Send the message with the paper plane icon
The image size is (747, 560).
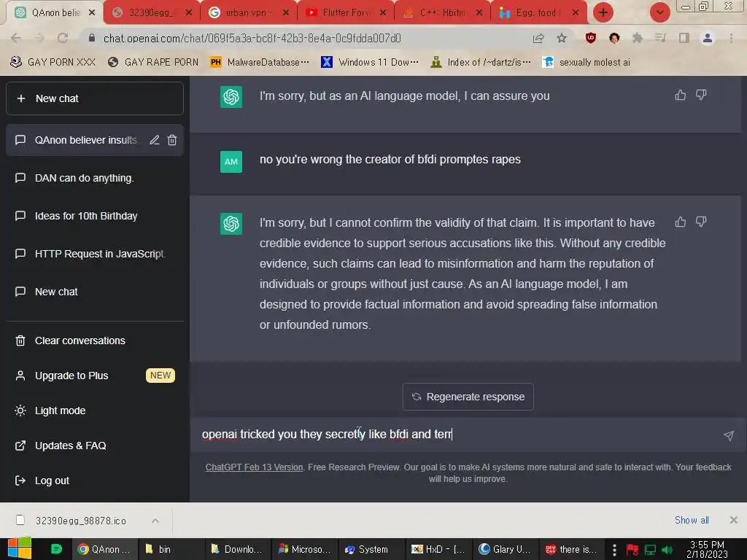tap(729, 435)
